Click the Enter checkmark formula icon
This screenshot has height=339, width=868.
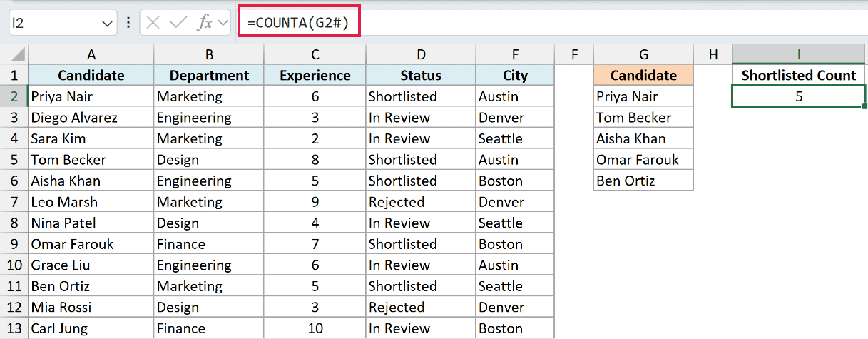click(x=178, y=22)
